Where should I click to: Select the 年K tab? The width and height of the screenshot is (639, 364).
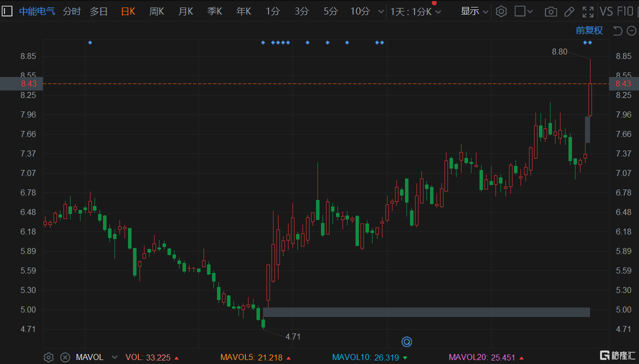coord(244,11)
